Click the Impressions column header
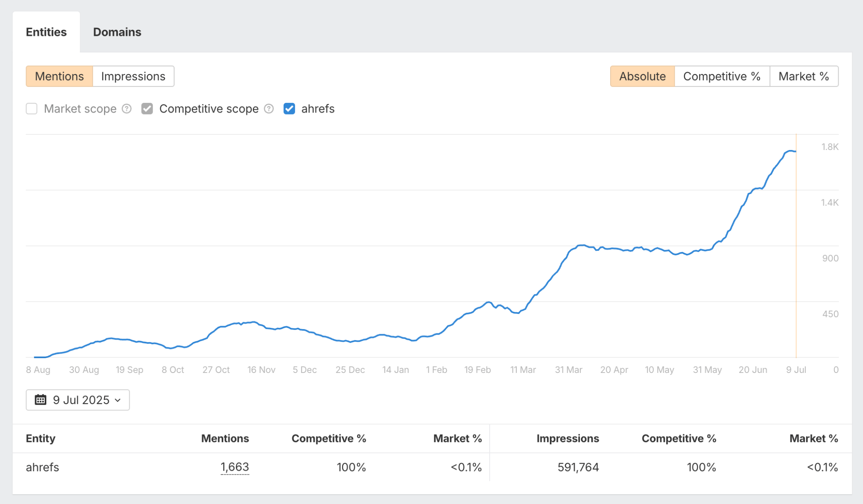Screen dimensions: 863x504 568,438
